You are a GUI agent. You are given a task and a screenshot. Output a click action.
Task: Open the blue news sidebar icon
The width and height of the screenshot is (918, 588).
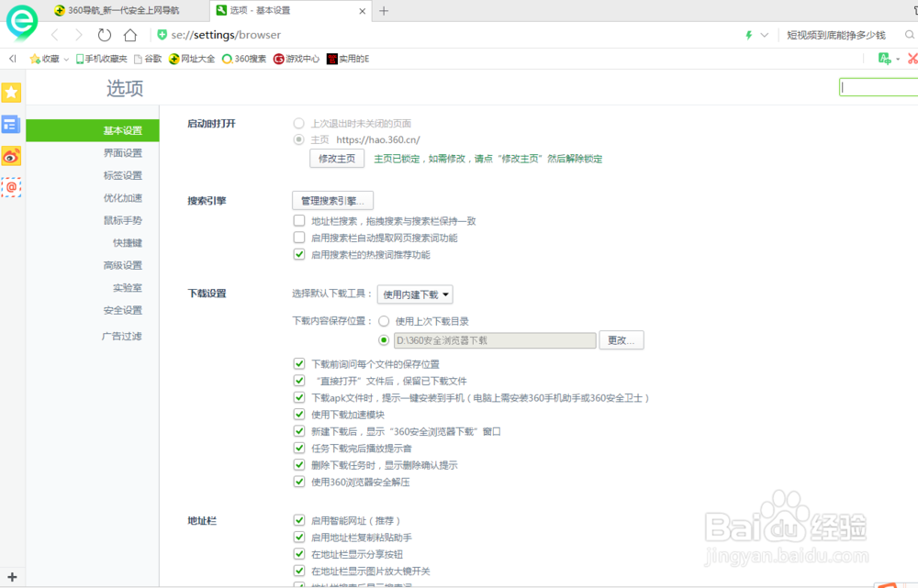(11, 124)
